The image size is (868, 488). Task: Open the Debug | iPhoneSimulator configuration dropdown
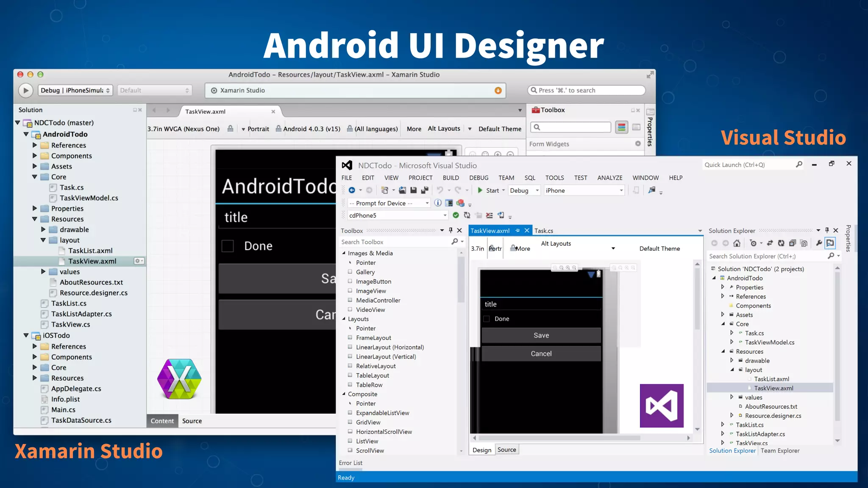75,90
